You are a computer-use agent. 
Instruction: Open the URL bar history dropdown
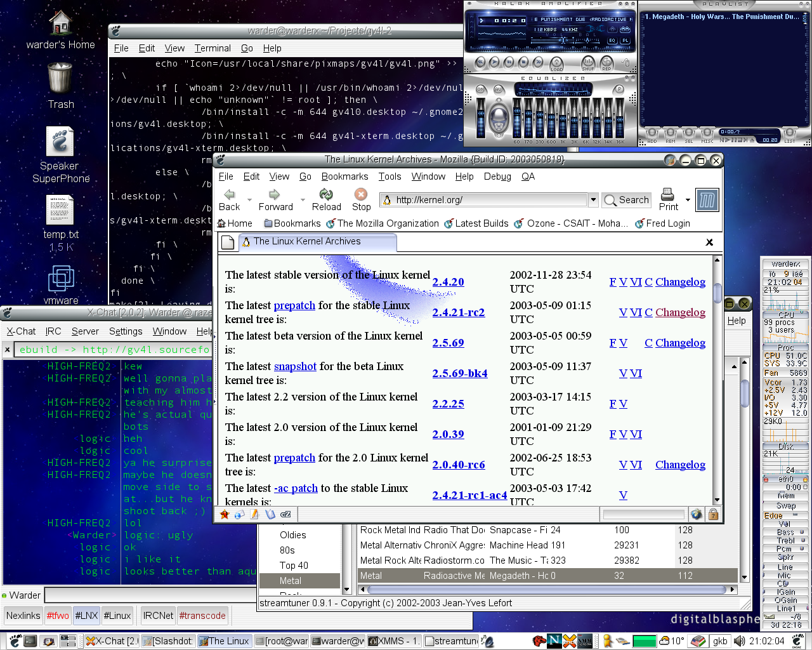pos(593,200)
